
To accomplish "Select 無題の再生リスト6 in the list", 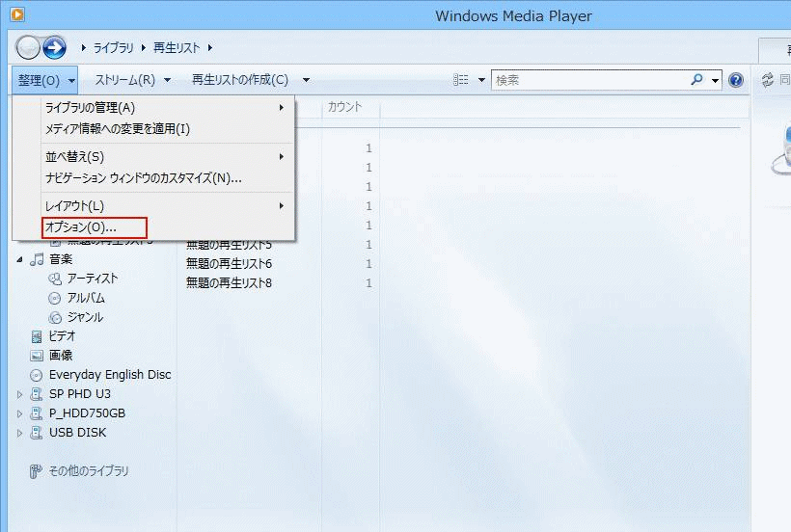I will pyautogui.click(x=229, y=263).
